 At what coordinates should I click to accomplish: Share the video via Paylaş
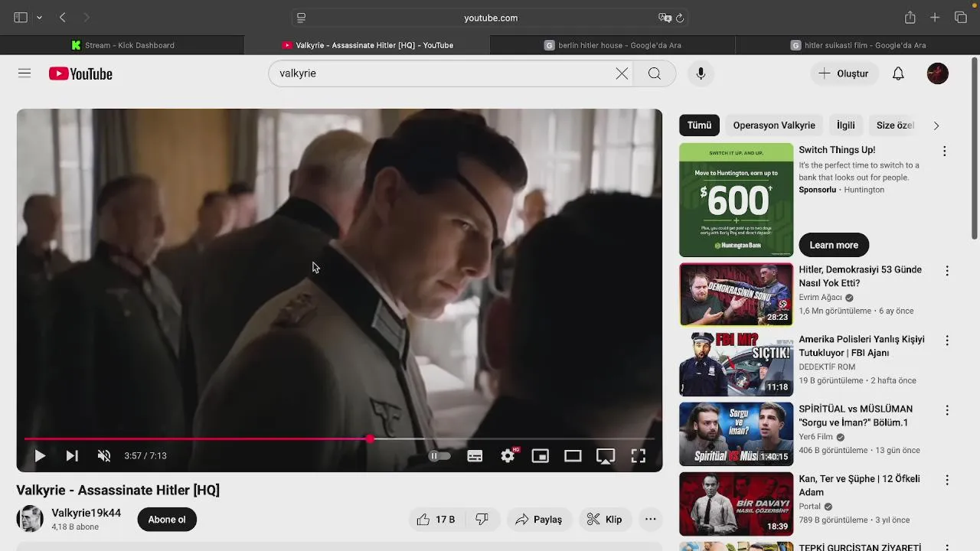click(540, 520)
